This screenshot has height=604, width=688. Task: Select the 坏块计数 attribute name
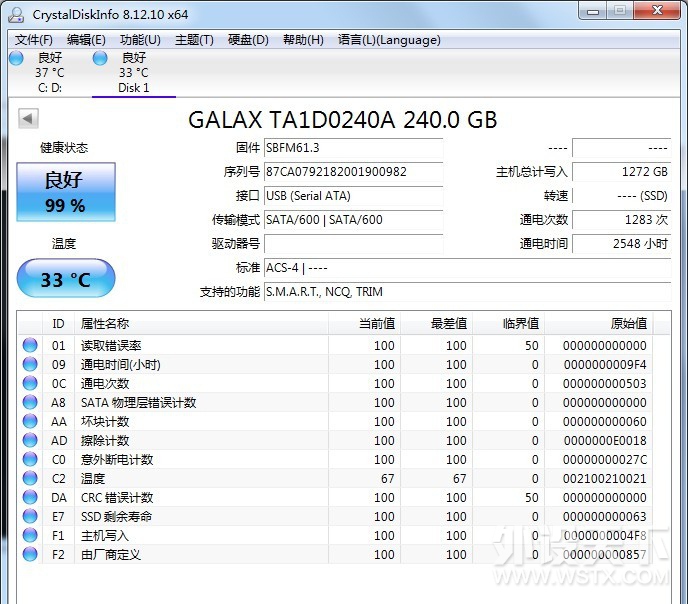tap(105, 422)
